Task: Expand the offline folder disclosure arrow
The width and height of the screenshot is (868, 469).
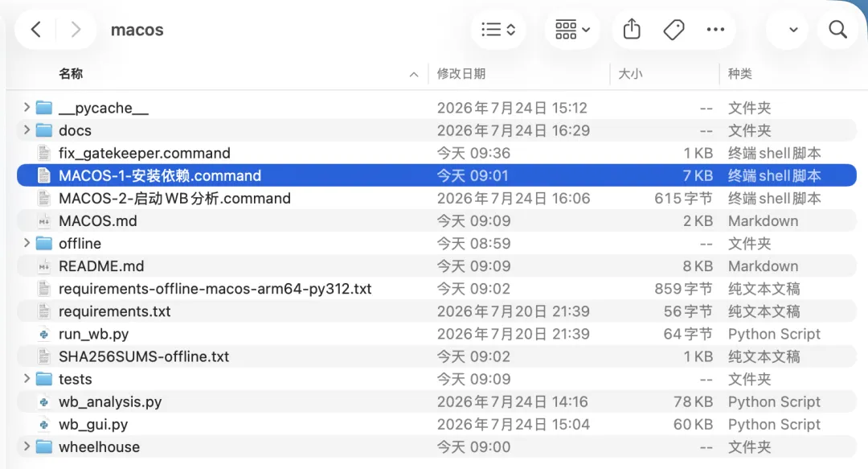Action: (26, 243)
